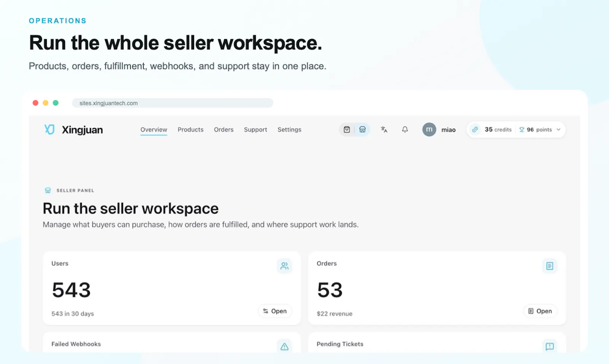Click the miao user avatar
This screenshot has height=364, width=609.
click(429, 130)
